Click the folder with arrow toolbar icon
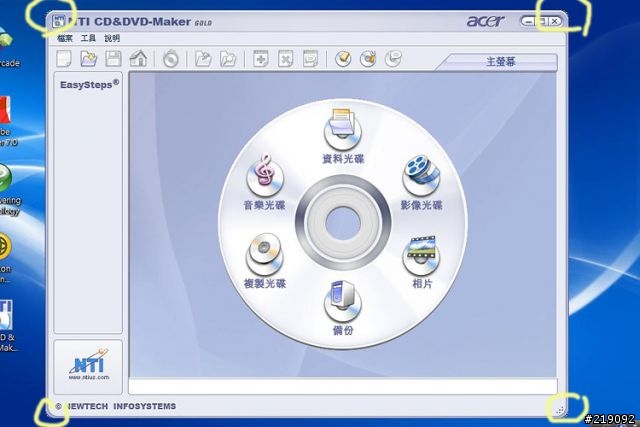The image size is (640, 427). tap(203, 59)
